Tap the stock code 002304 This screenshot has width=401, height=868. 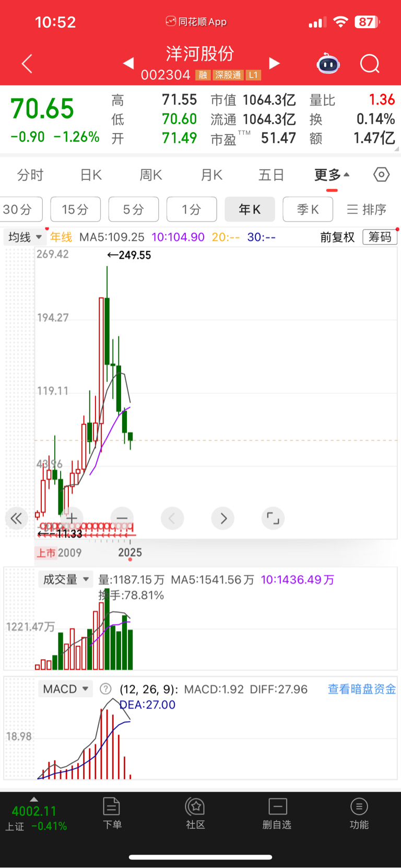(166, 75)
